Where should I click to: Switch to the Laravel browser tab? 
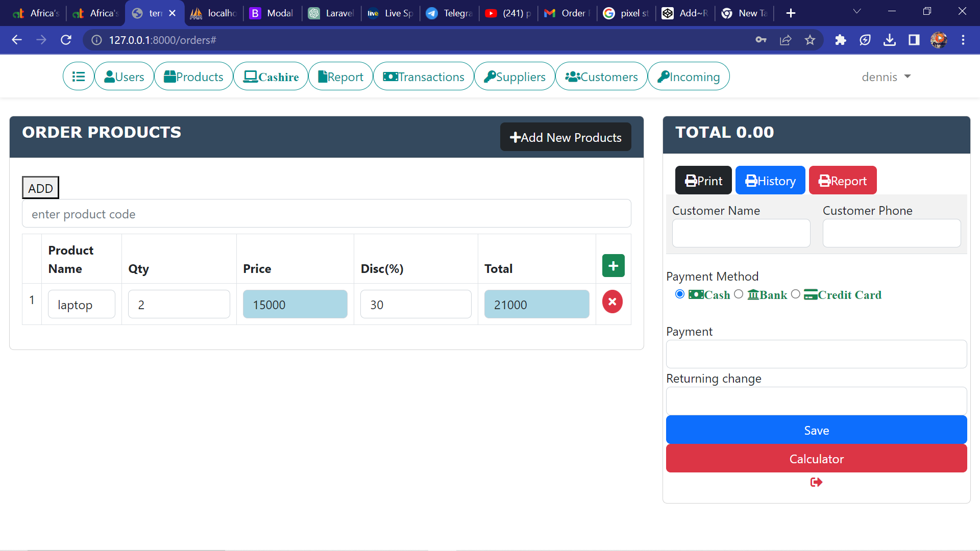332,13
